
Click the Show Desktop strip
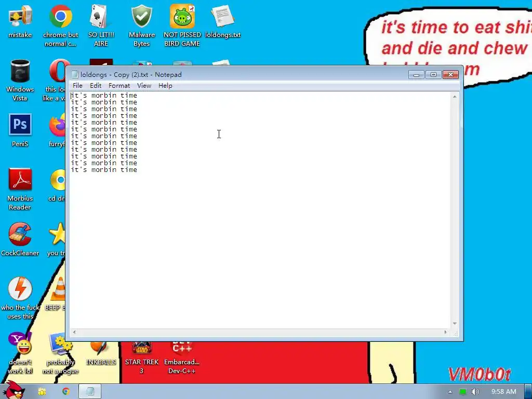[528, 392]
